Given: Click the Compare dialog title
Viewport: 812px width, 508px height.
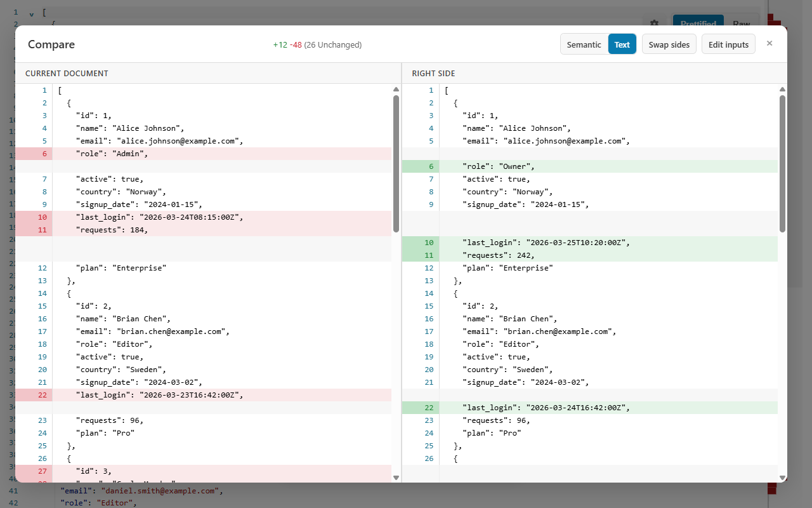Looking at the screenshot, I should [x=51, y=44].
